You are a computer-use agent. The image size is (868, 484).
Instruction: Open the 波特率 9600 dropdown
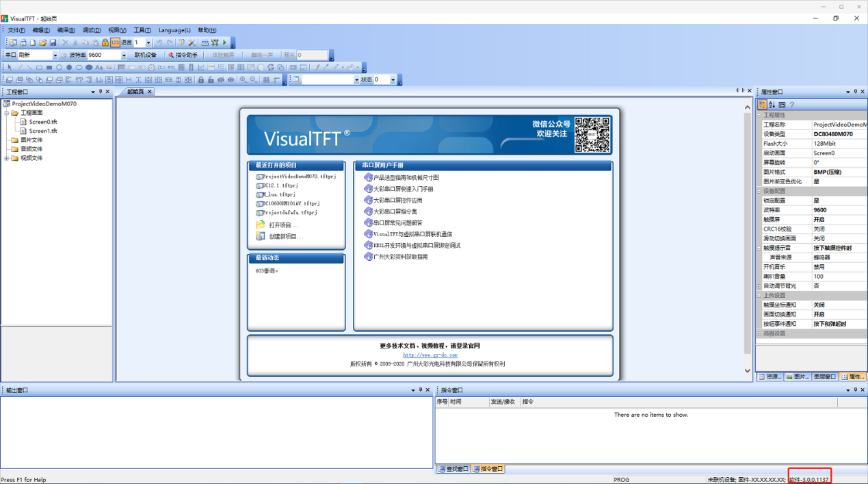(124, 55)
